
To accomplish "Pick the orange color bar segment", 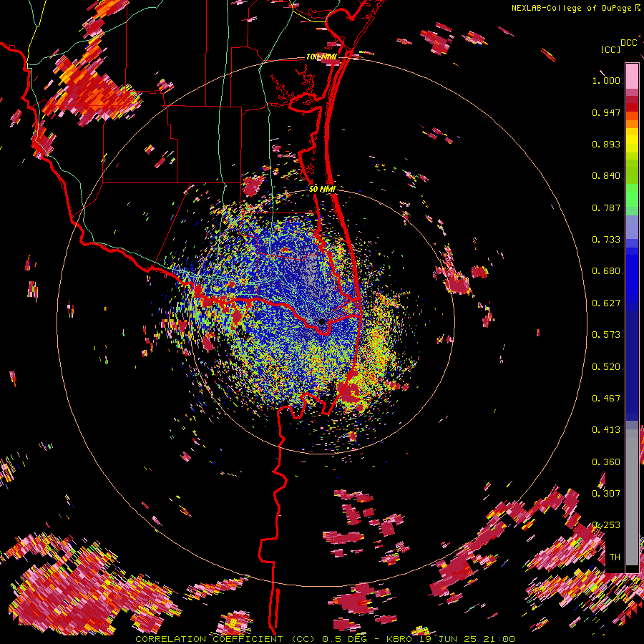I will (632, 124).
